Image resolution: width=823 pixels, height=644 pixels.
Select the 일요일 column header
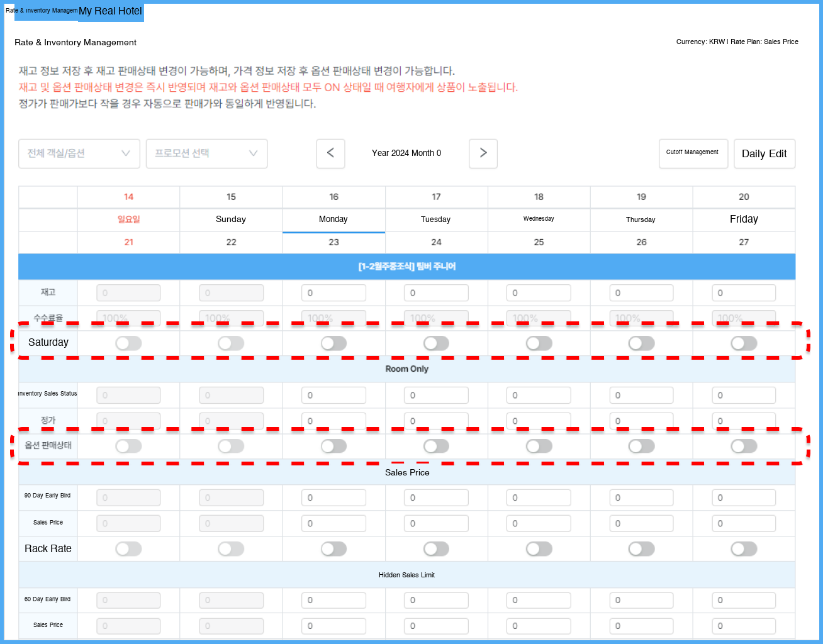[x=128, y=219]
